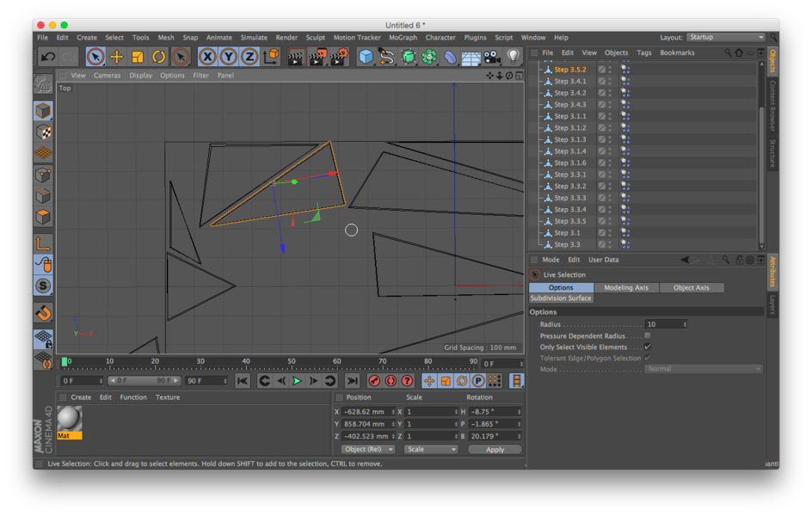Go to end of timeline
This screenshot has height=516, width=812.
(352, 381)
